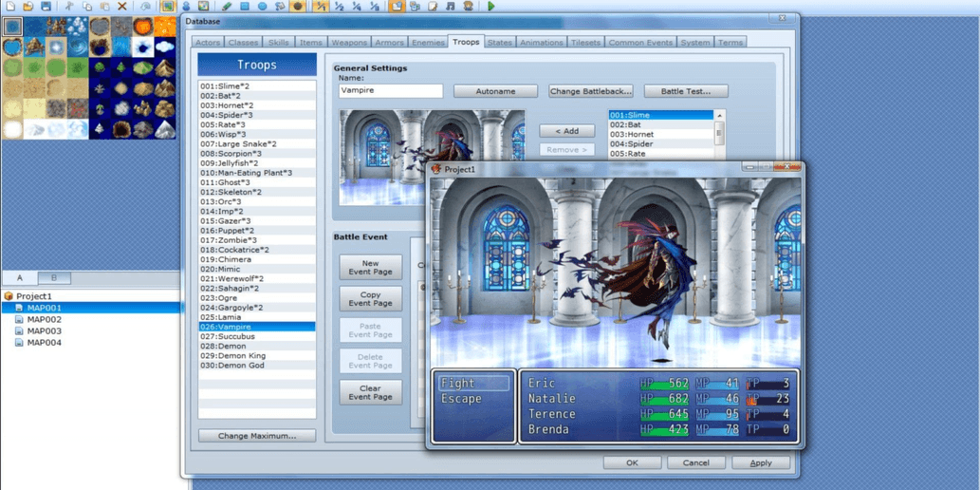Open the Common Events database tab

pyautogui.click(x=640, y=43)
